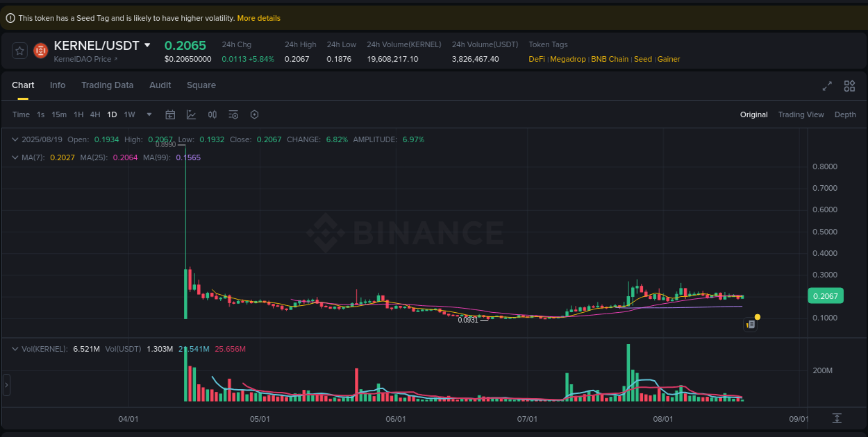Toggle the favorite star for KERNEL/USDT
Image resolution: width=868 pixels, height=437 pixels.
point(19,51)
